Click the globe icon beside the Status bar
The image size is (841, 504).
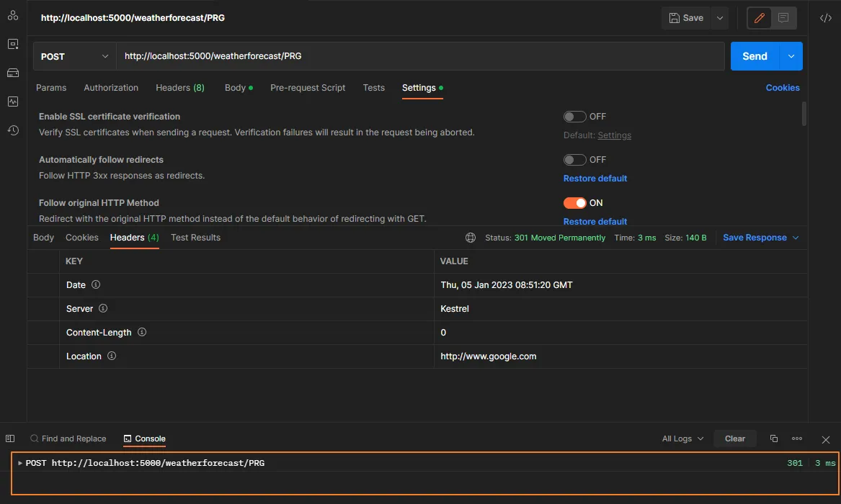[x=471, y=237]
